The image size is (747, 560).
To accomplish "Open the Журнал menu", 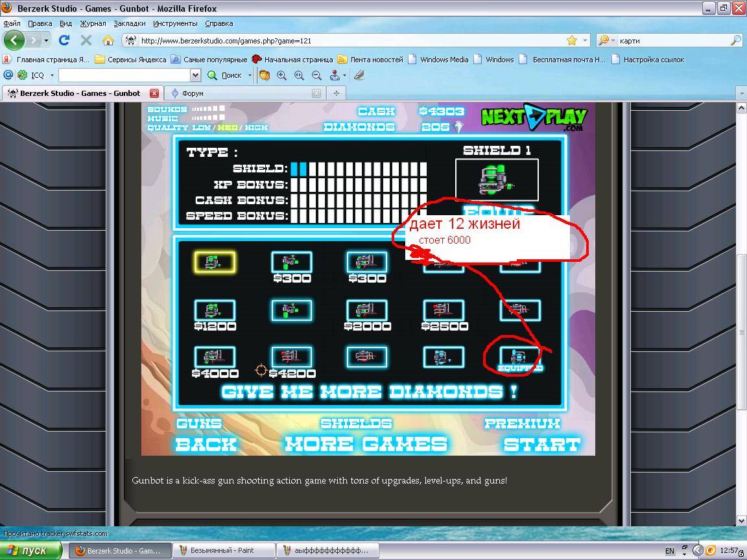I will tap(93, 23).
